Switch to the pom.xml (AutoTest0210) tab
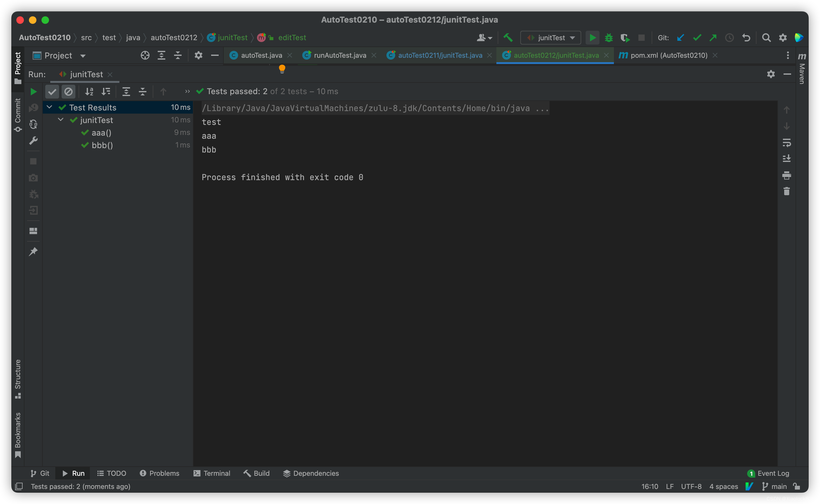The image size is (820, 504). pos(669,55)
